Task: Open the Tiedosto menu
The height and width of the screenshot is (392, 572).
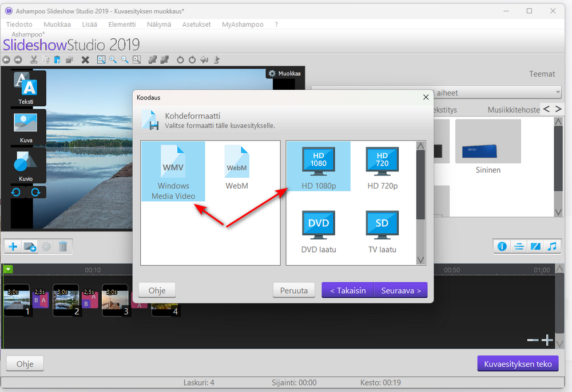Action: pos(19,25)
